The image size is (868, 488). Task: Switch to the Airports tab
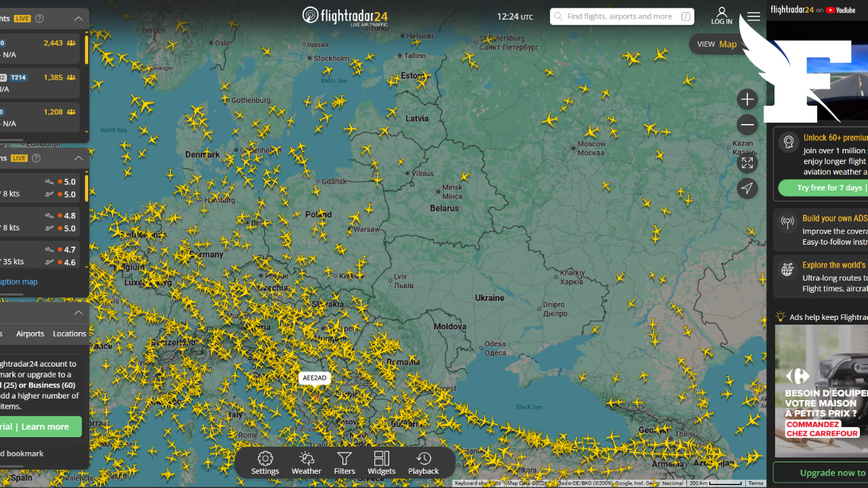point(30,333)
